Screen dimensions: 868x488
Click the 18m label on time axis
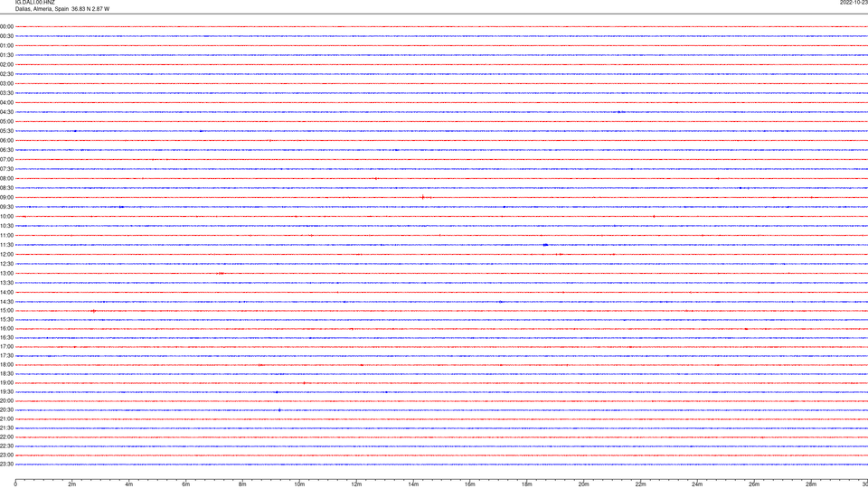coord(527,484)
